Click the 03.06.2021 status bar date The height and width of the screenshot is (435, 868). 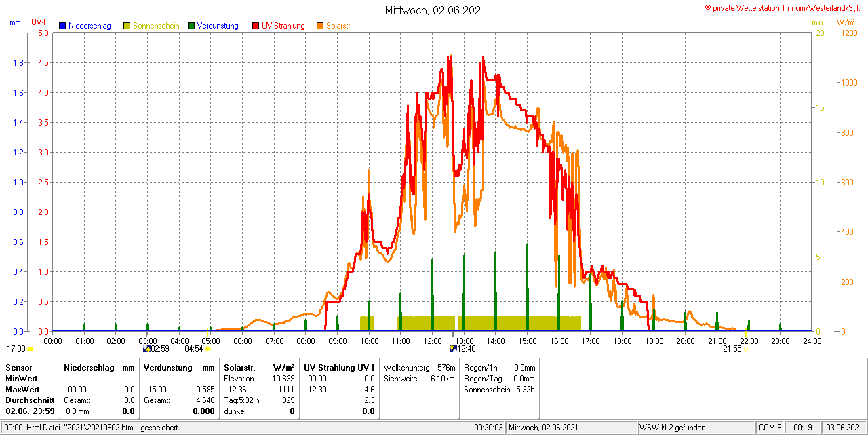click(x=843, y=428)
